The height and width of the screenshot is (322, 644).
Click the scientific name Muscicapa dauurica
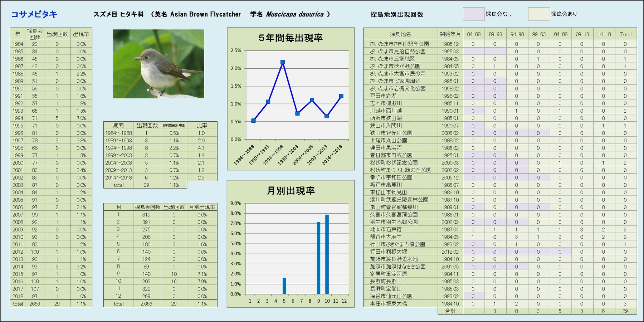tap(294, 14)
